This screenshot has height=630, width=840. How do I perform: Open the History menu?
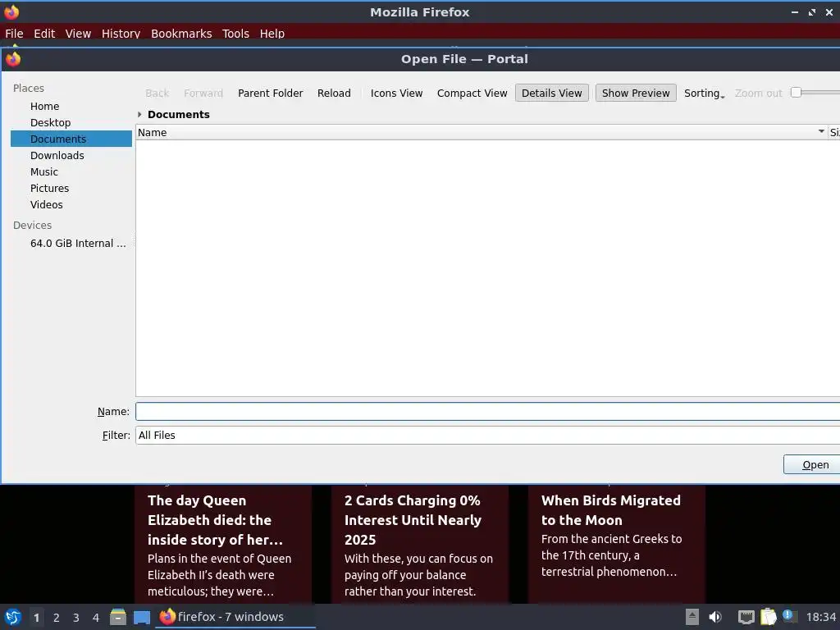coord(121,33)
